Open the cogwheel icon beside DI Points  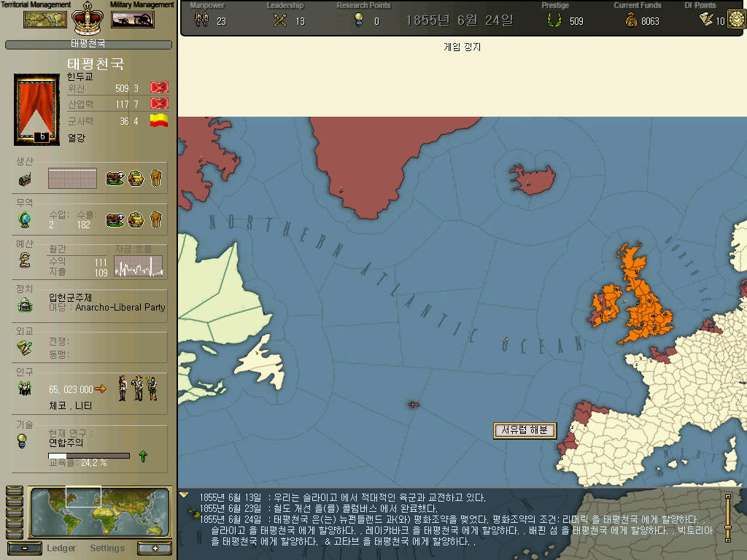tap(737, 19)
